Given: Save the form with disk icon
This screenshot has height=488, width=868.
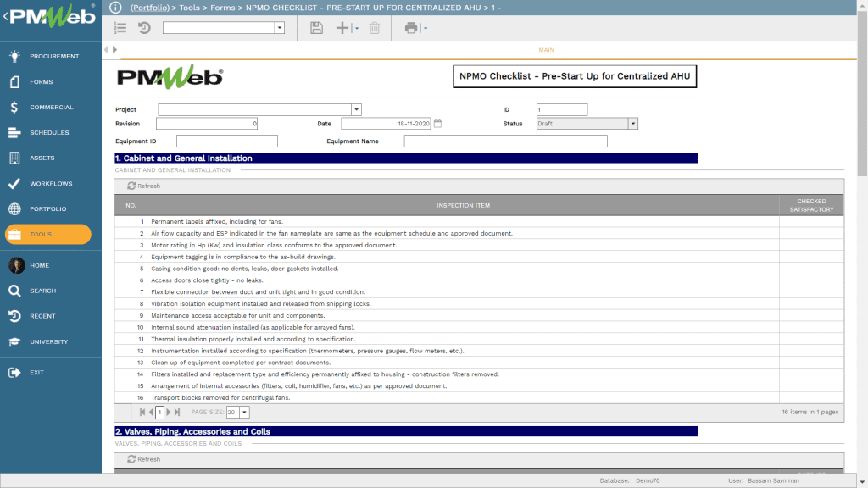Looking at the screenshot, I should pyautogui.click(x=316, y=28).
